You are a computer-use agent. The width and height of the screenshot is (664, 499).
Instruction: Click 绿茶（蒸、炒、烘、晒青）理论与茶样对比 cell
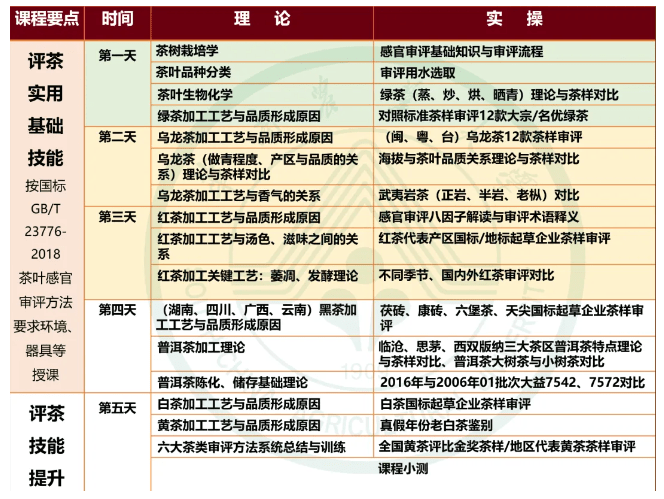(x=514, y=94)
